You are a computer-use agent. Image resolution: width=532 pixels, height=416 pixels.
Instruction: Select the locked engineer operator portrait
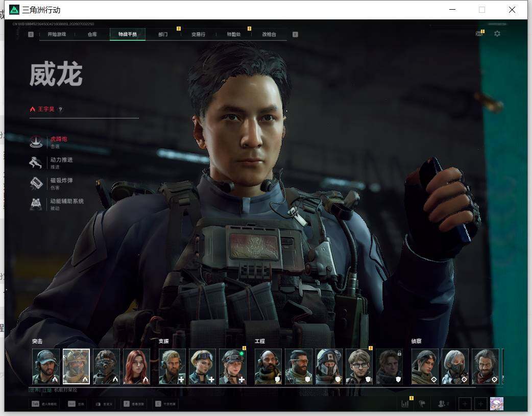click(390, 366)
